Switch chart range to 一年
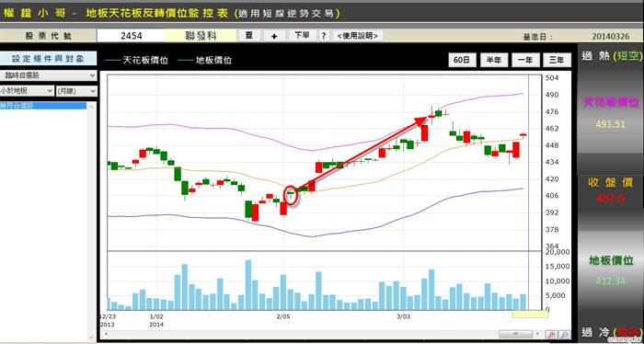The width and height of the screenshot is (644, 344). (x=525, y=60)
